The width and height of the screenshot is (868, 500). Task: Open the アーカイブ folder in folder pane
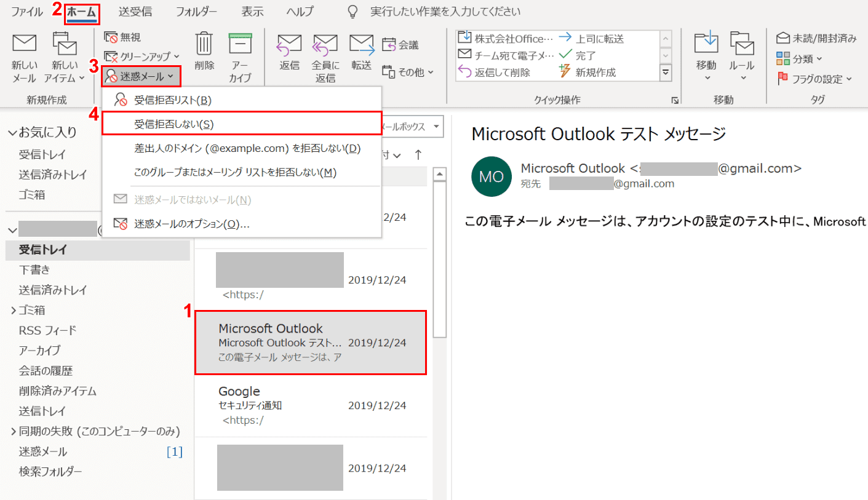point(40,351)
